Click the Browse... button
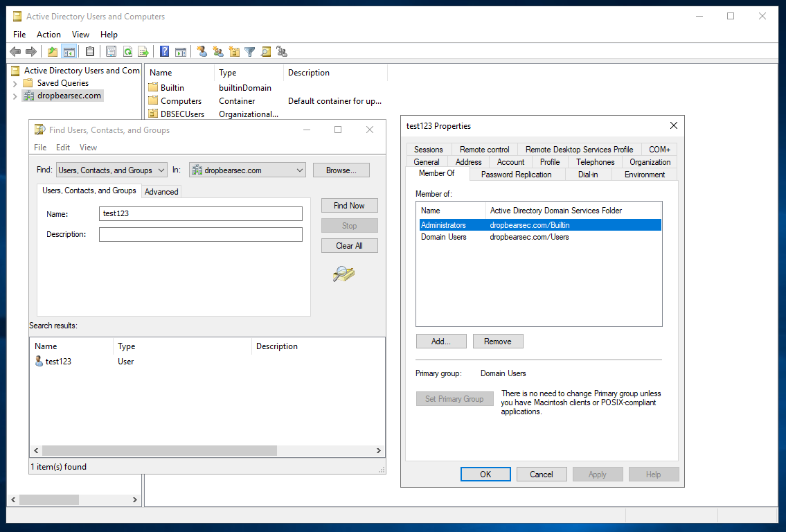The height and width of the screenshot is (532, 786). pos(341,170)
